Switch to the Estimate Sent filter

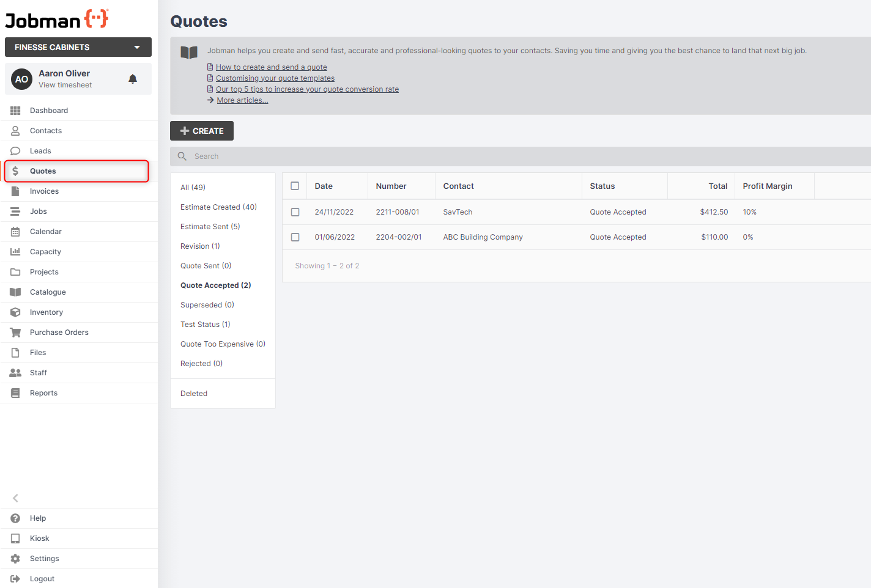coord(210,226)
